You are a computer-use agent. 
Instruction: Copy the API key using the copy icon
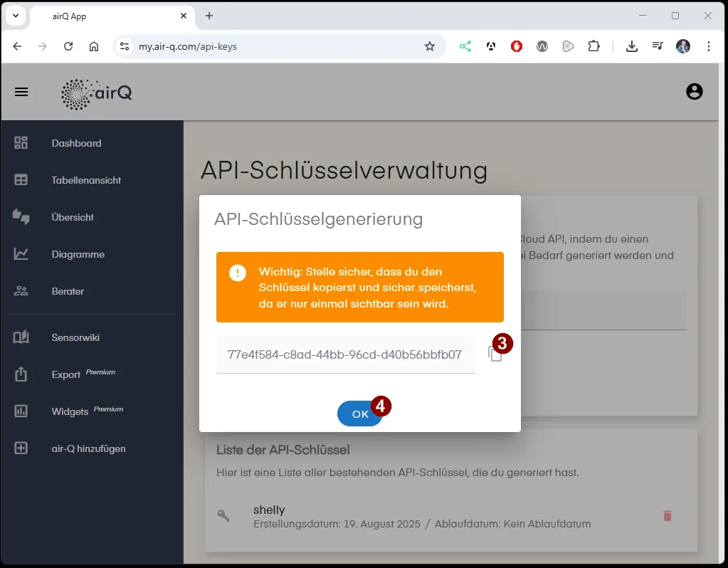point(496,354)
